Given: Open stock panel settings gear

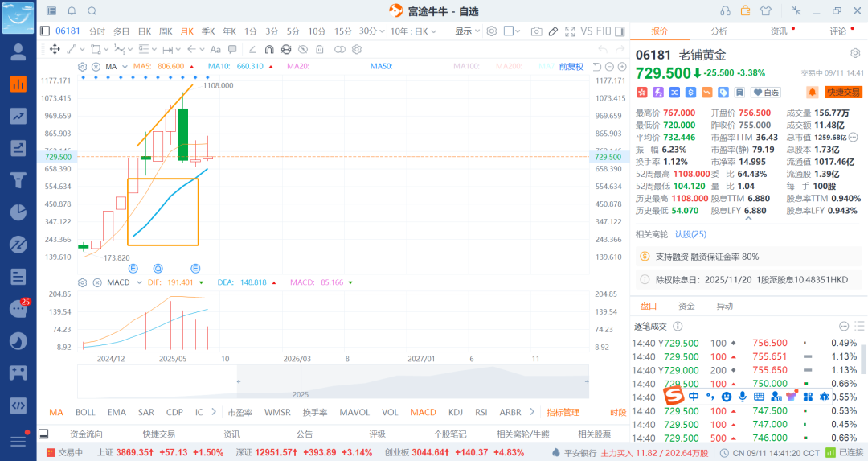Looking at the screenshot, I should click(855, 53).
